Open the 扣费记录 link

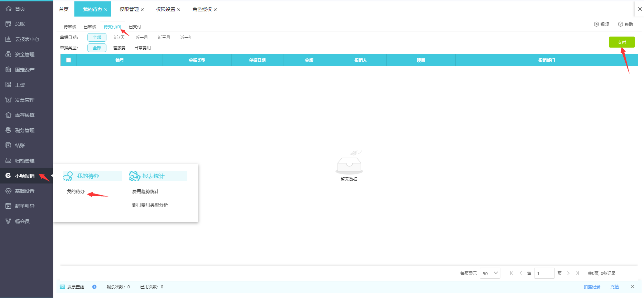coord(592,287)
